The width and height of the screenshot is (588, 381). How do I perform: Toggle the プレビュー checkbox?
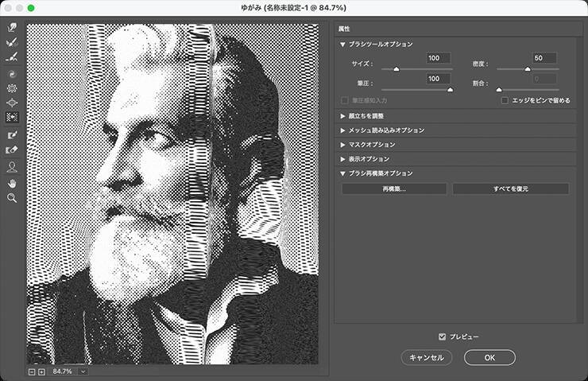tap(443, 336)
